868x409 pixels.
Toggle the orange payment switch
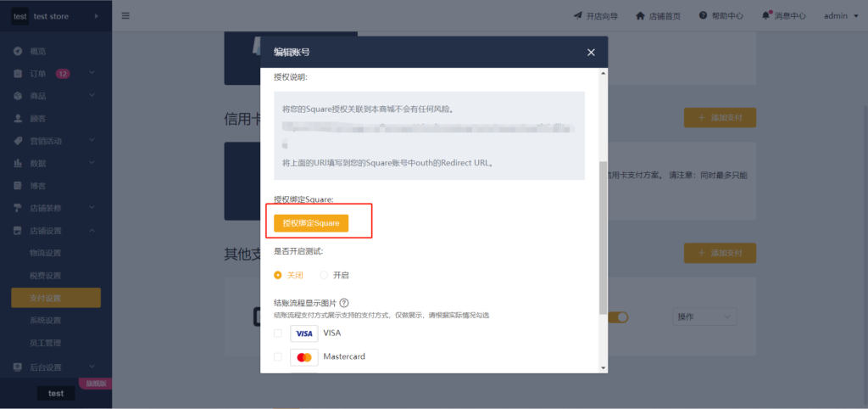(619, 317)
